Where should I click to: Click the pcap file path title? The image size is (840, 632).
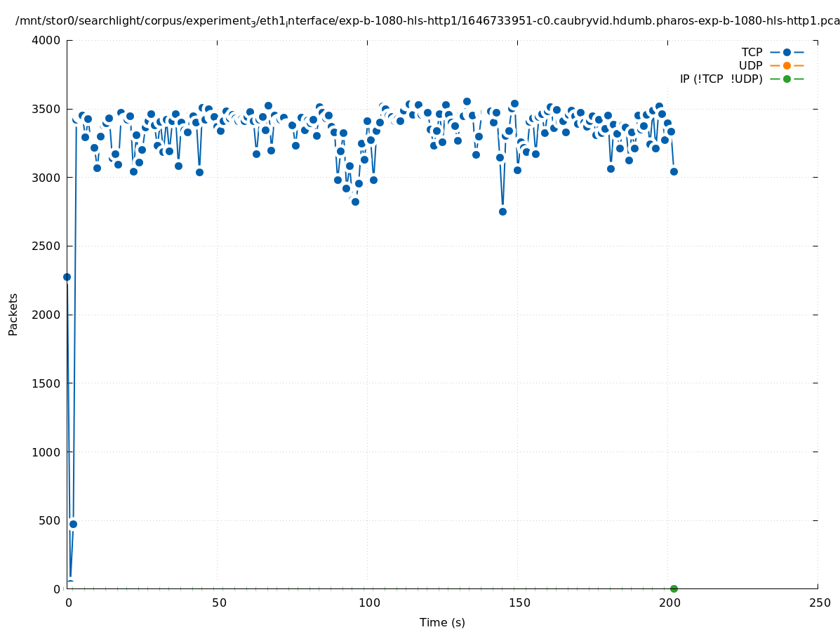pyautogui.click(x=427, y=21)
